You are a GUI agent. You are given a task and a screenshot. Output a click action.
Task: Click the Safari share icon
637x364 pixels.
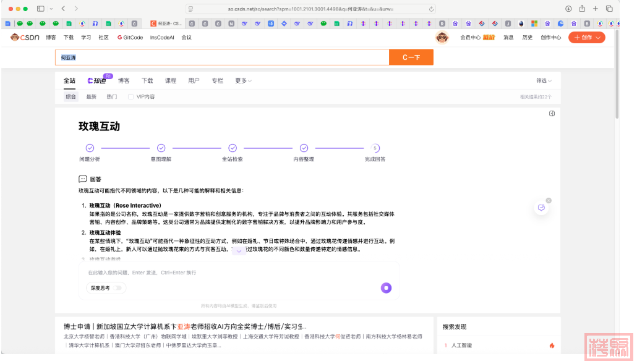coord(582,9)
